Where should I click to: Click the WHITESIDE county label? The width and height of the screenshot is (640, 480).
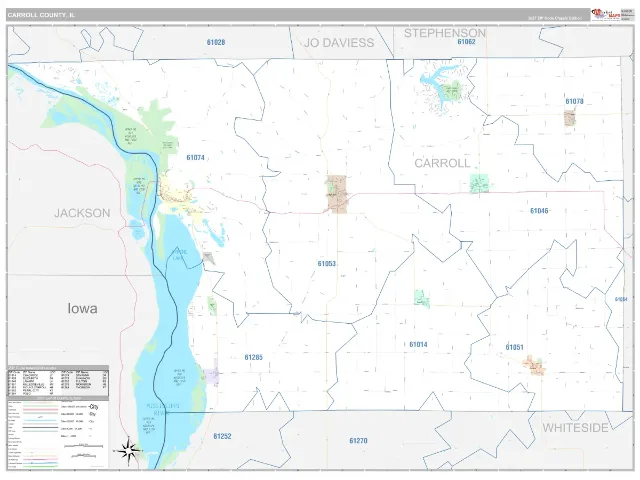(x=576, y=428)
